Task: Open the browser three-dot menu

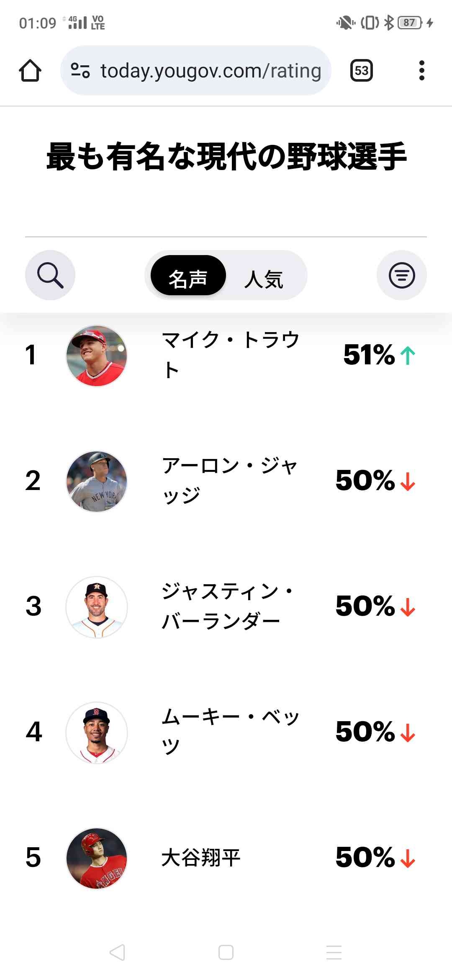Action: 421,70
